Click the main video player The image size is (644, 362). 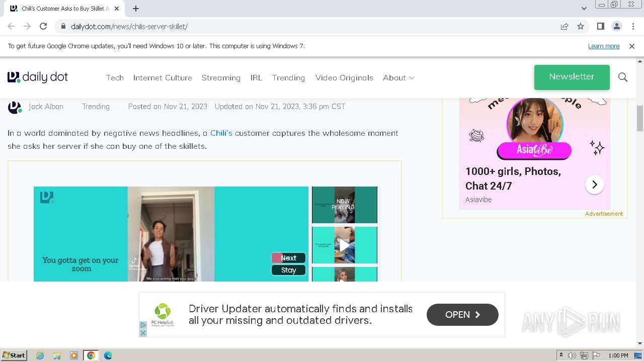171,234
